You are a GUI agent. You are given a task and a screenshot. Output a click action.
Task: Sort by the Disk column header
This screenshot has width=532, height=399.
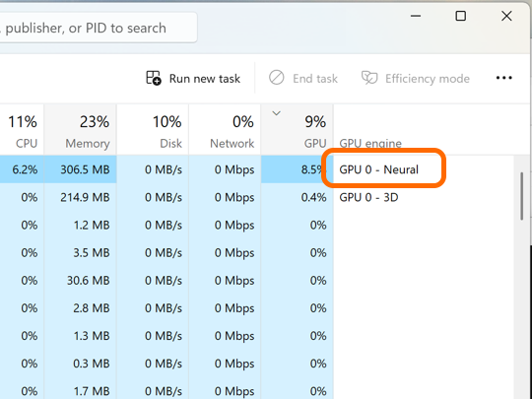(153, 130)
